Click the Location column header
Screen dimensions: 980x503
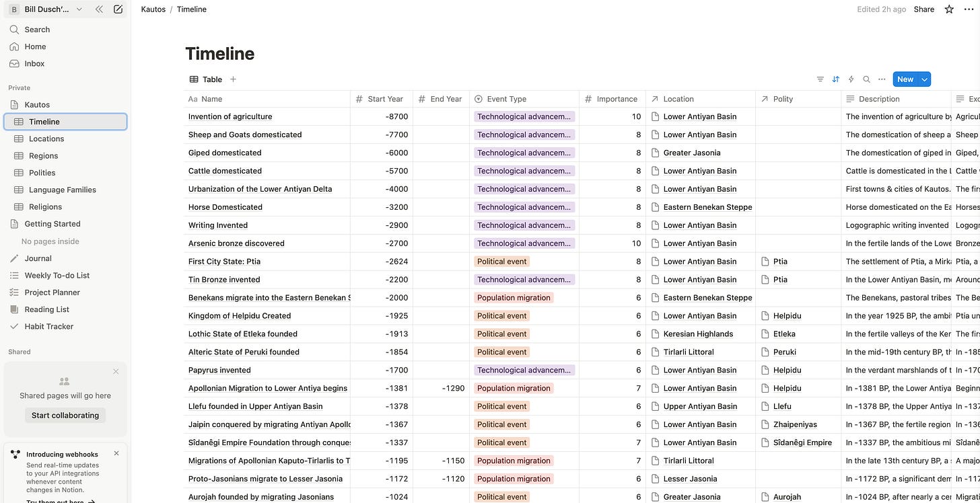701,99
